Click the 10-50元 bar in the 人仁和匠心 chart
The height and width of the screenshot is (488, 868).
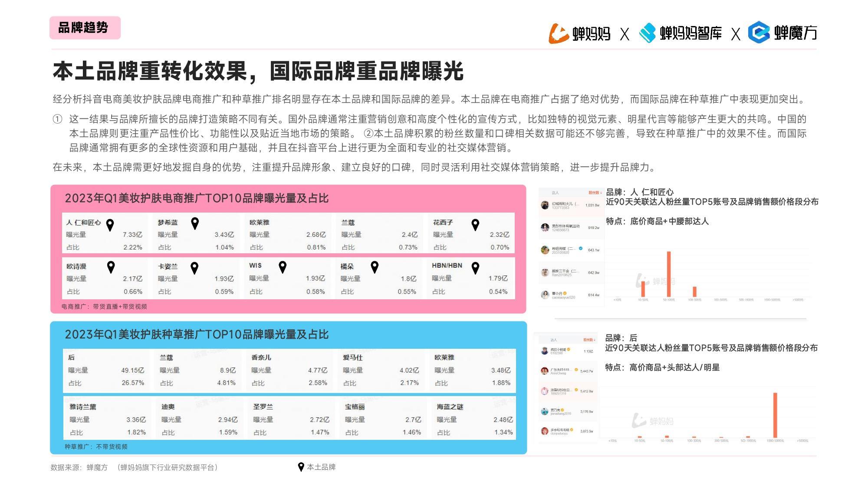[643, 289]
